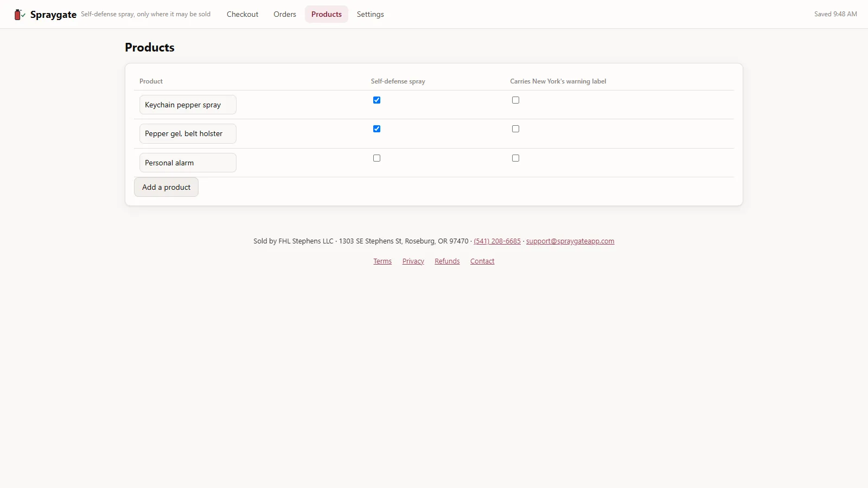Image resolution: width=868 pixels, height=488 pixels.
Task: Open the Privacy link in footer
Action: pos(413,261)
